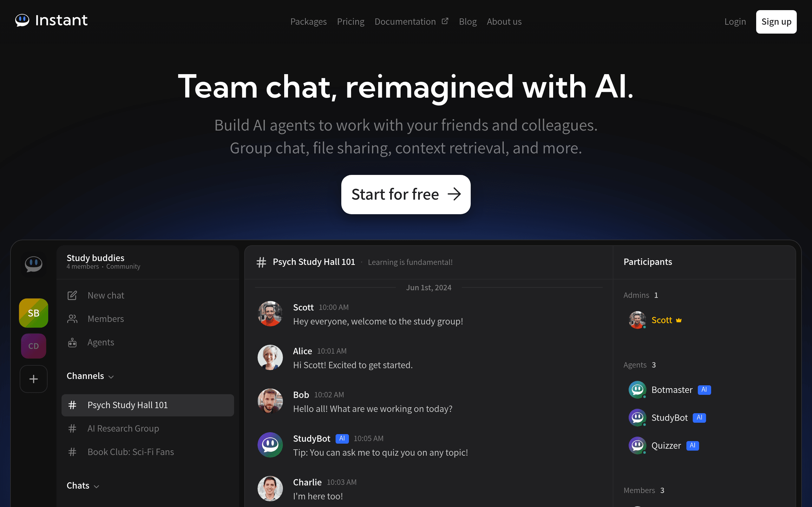Open Documentation external link
The width and height of the screenshot is (812, 507).
[411, 22]
